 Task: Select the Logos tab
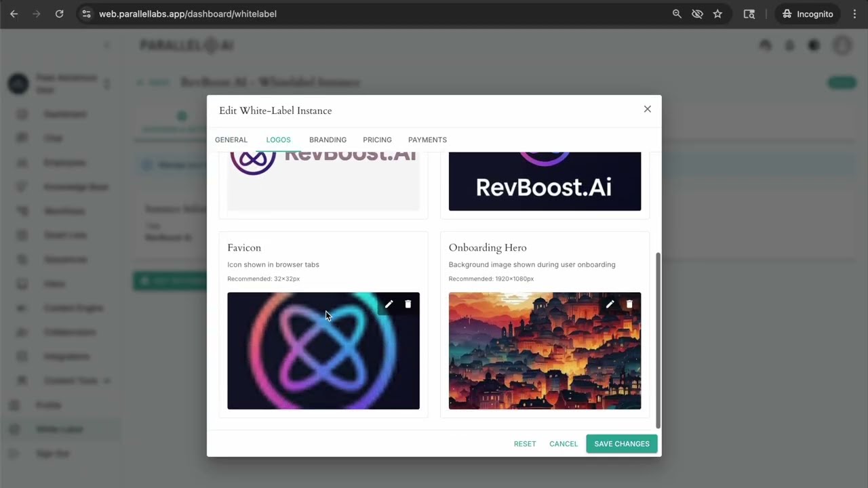click(279, 140)
